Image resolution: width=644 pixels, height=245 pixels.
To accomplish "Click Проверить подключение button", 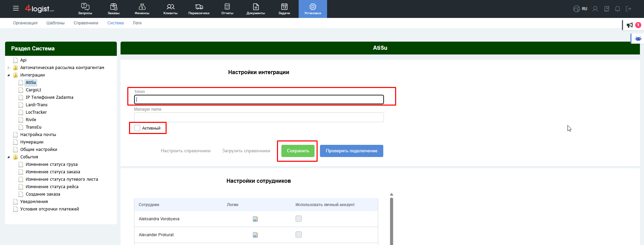I will tap(351, 151).
